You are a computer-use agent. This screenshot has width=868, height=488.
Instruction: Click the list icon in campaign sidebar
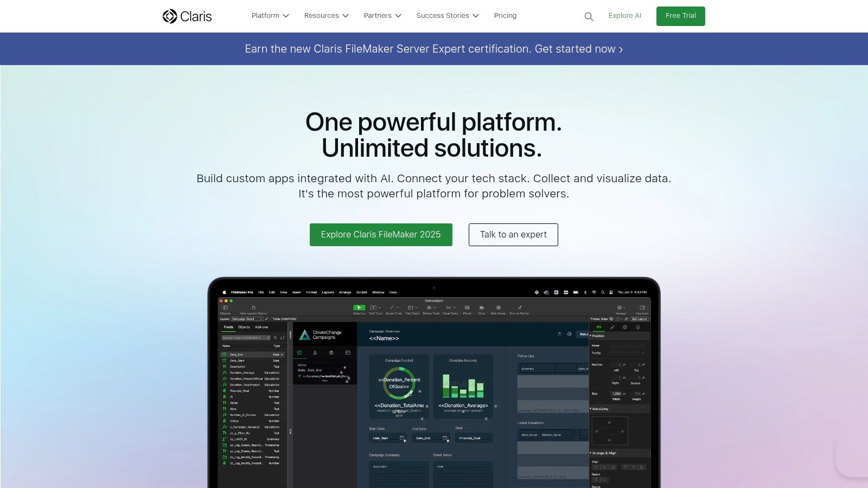click(x=348, y=352)
